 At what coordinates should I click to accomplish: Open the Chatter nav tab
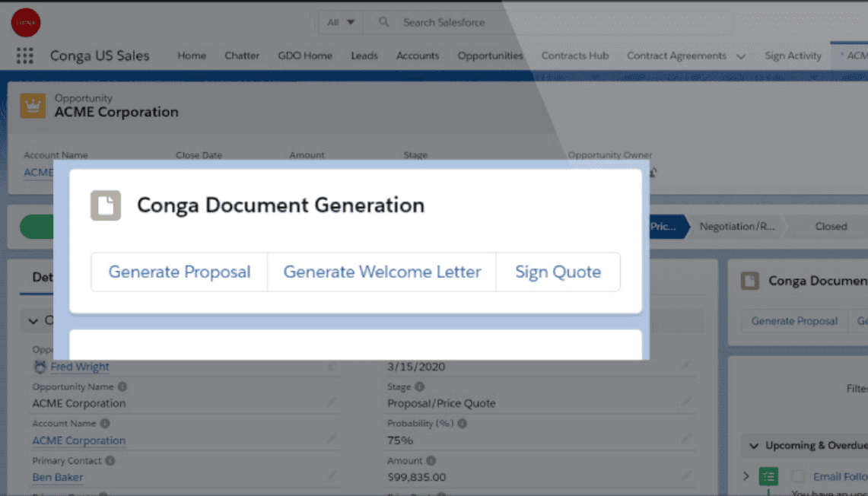coord(242,56)
